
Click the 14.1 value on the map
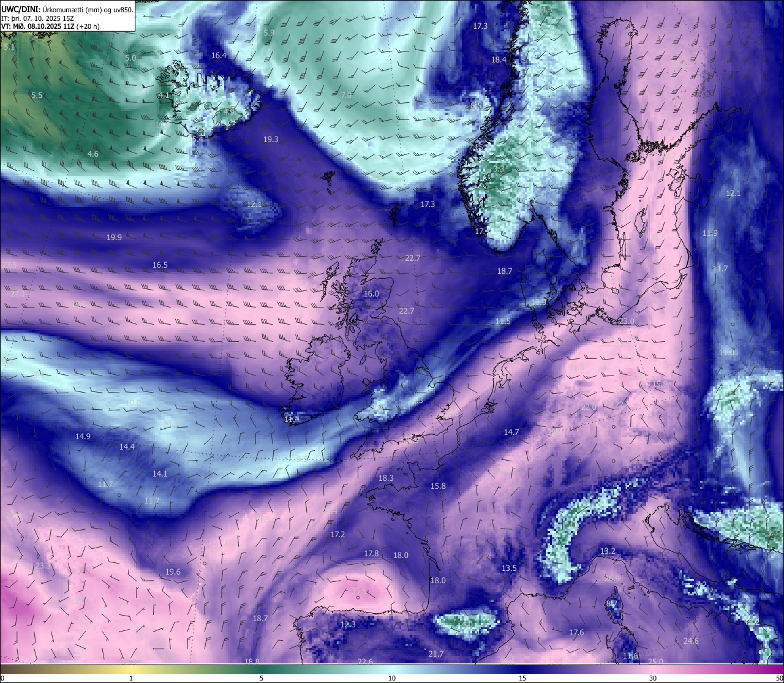point(159,474)
